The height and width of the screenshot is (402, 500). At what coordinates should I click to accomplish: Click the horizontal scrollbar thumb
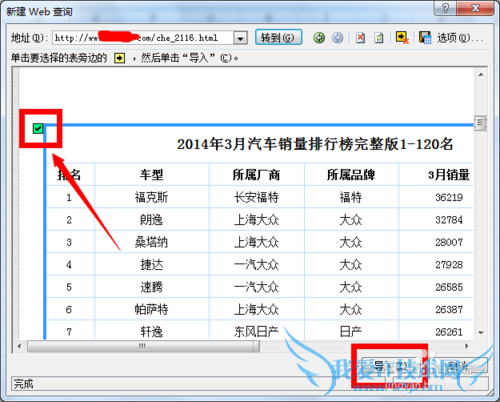click(143, 346)
